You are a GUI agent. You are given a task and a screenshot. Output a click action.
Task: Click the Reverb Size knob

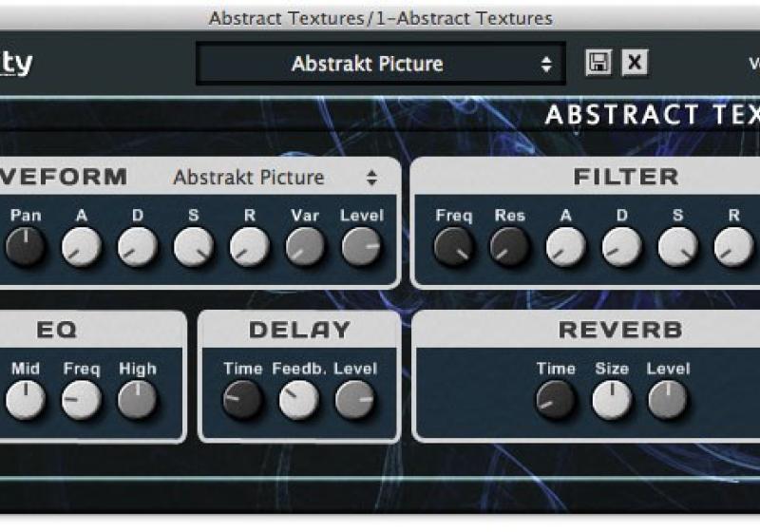click(612, 400)
